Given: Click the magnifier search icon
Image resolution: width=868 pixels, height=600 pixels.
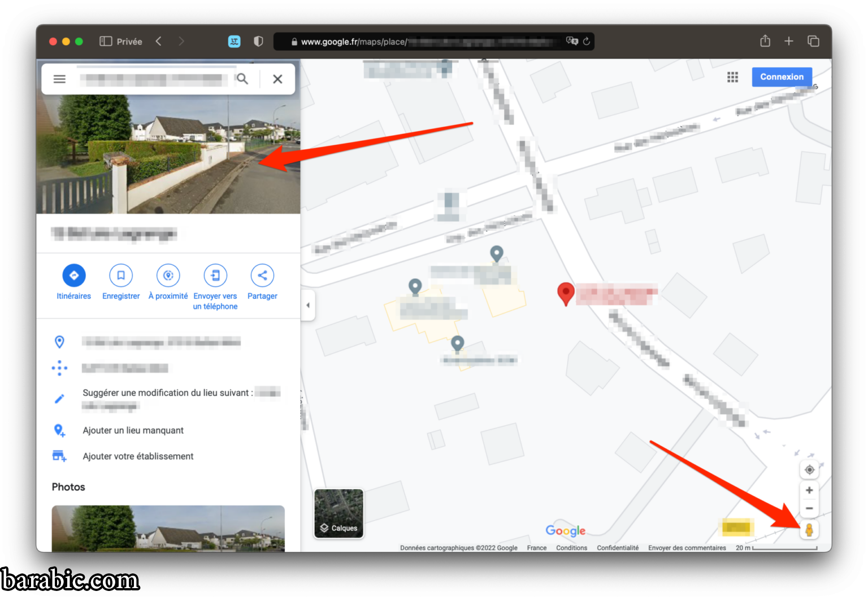Looking at the screenshot, I should click(x=242, y=79).
